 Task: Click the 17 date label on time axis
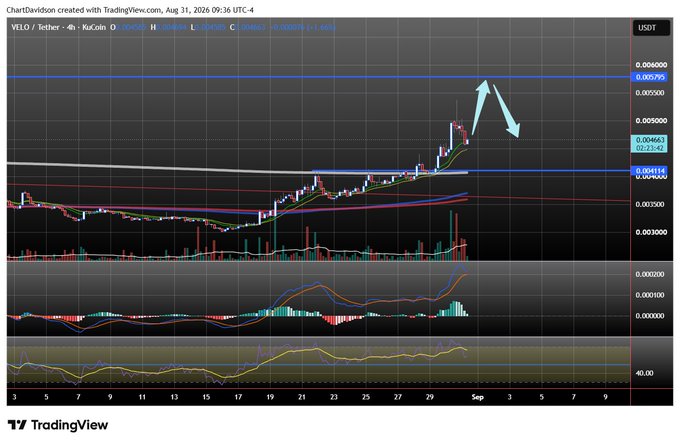coord(238,397)
